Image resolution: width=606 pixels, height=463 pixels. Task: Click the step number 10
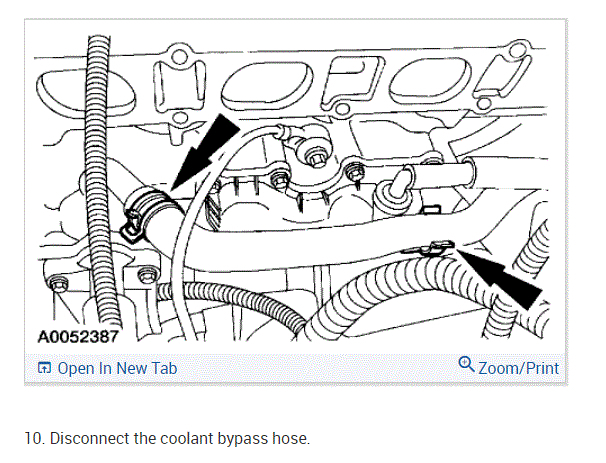pos(35,439)
